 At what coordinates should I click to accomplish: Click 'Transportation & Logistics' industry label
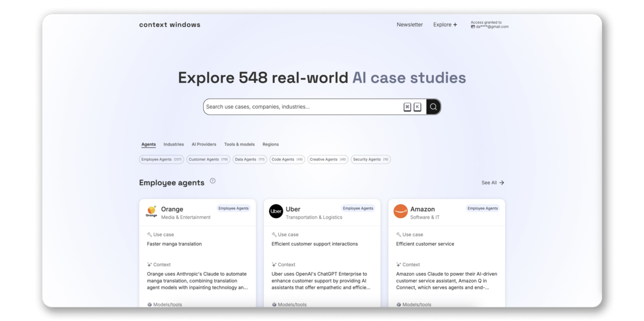pos(314,217)
